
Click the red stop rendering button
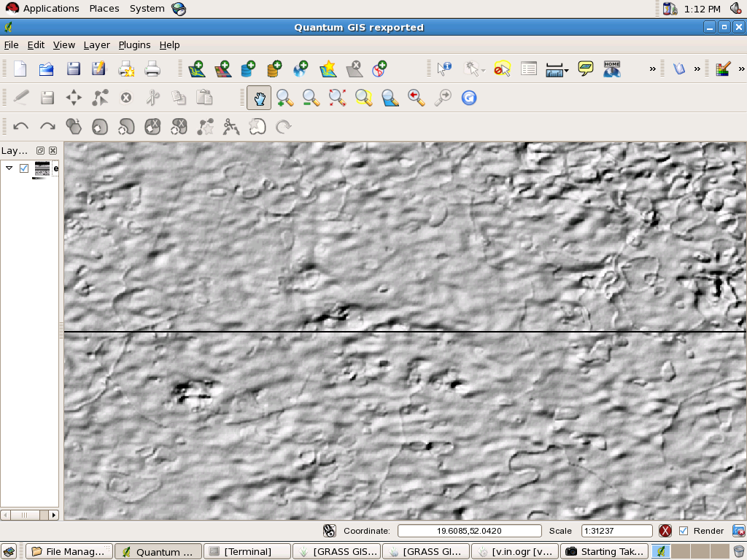[665, 531]
